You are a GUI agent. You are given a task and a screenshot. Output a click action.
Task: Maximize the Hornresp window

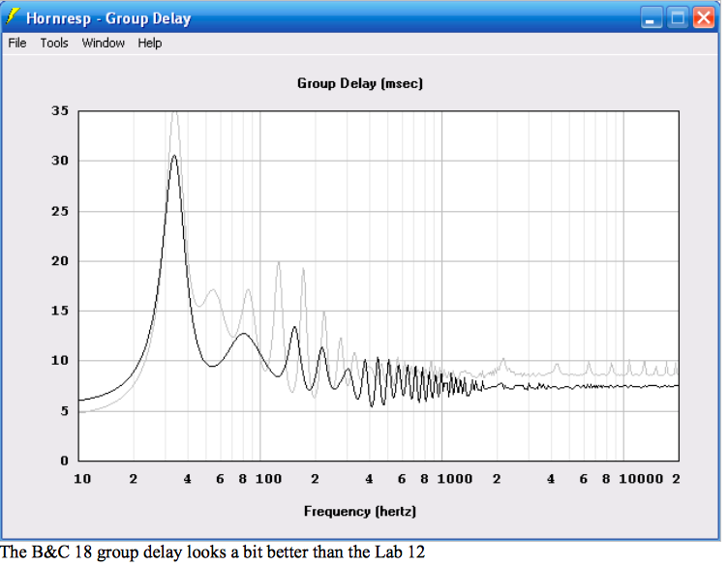(678, 18)
